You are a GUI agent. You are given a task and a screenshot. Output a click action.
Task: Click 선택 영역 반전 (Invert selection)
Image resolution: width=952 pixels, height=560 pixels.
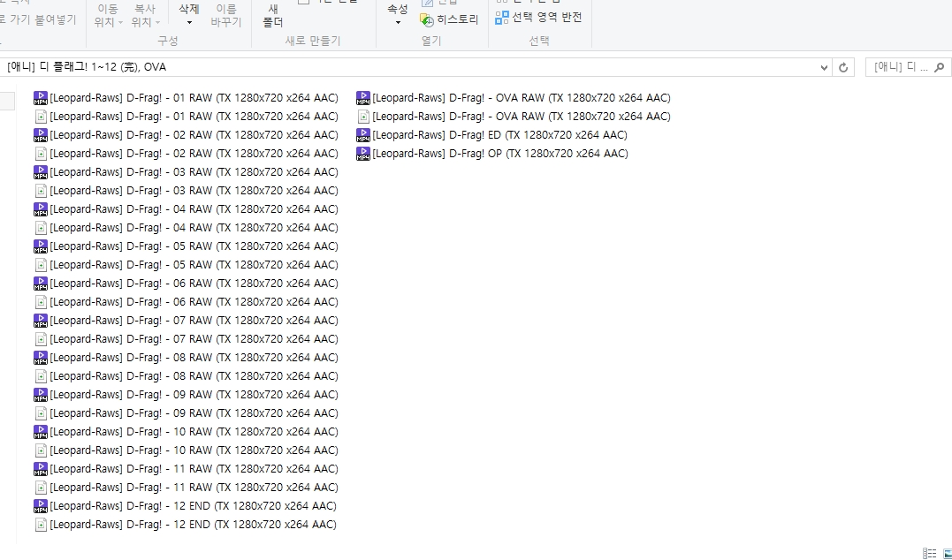coord(538,18)
